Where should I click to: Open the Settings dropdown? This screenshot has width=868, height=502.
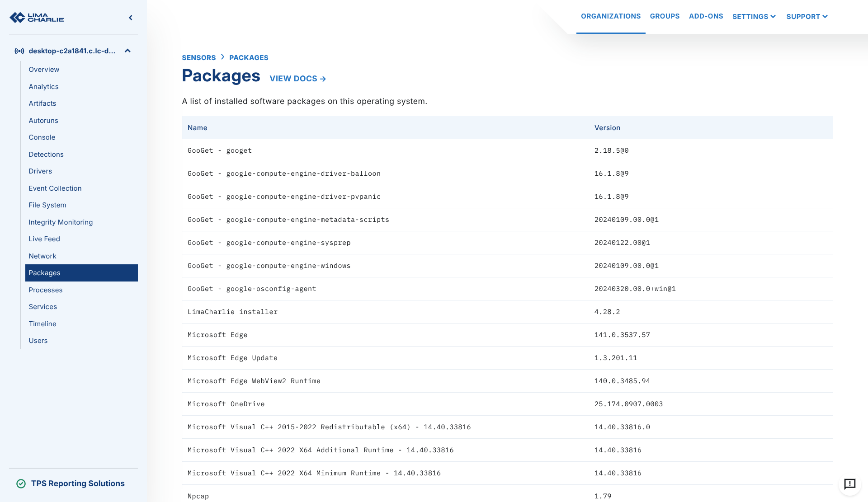point(754,17)
